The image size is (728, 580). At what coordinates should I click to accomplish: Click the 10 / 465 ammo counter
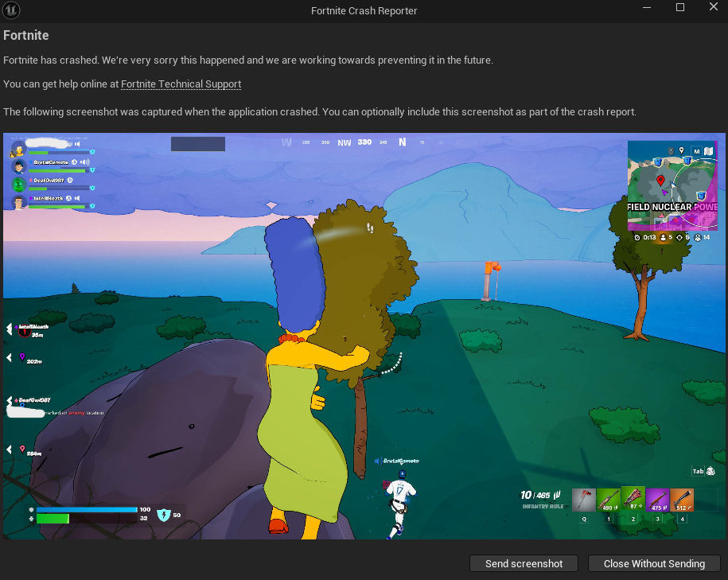(535, 496)
